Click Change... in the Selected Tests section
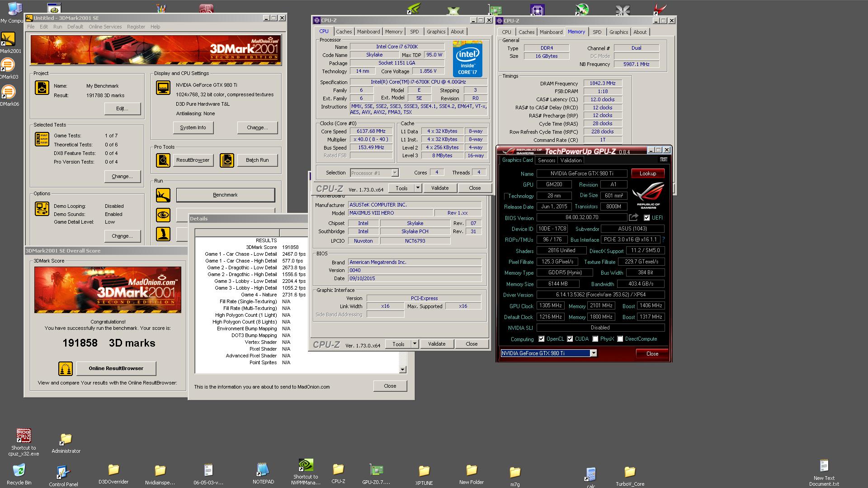The height and width of the screenshot is (488, 868). pyautogui.click(x=122, y=176)
